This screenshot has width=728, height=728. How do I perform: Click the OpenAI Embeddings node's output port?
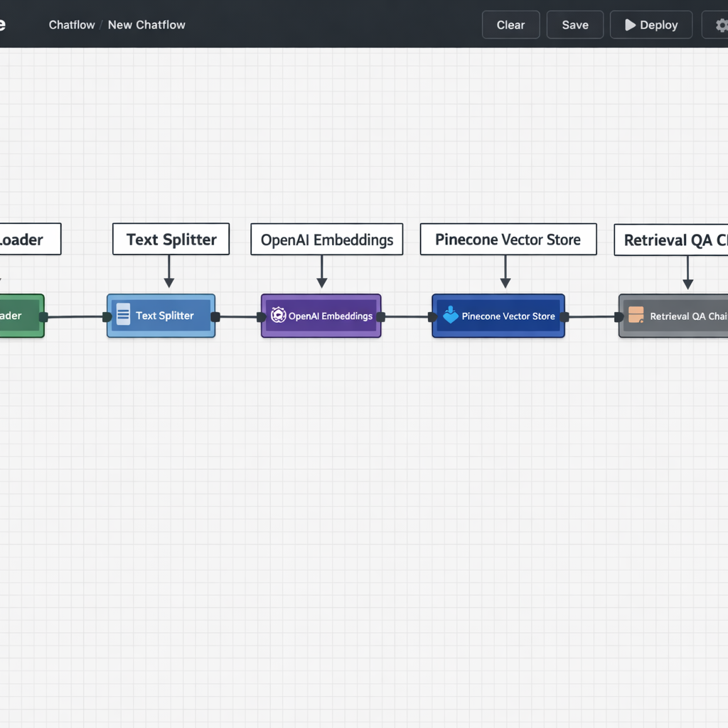380,317
